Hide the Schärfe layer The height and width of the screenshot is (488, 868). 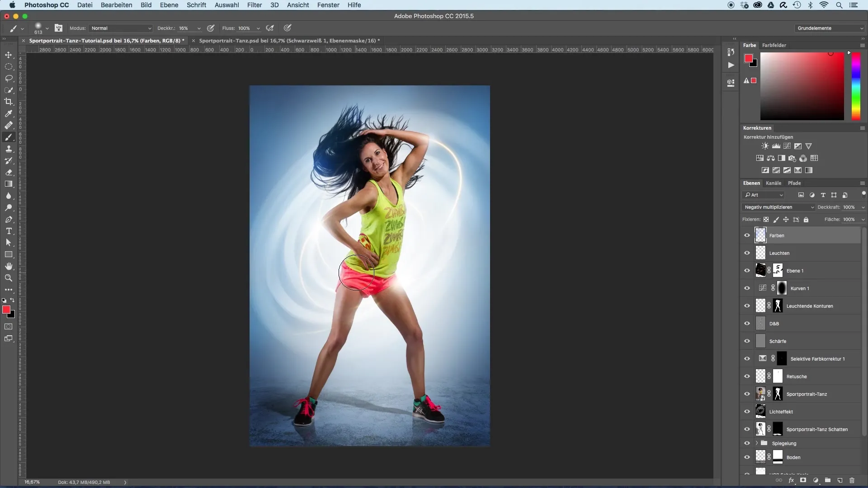tap(747, 341)
